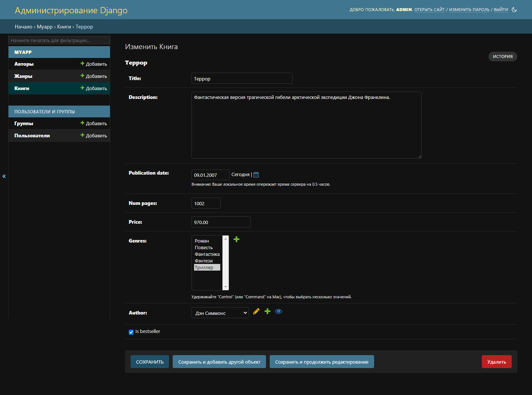This screenshot has width=532, height=395.
Task: Select Фантастика in Genres list
Action: [x=207, y=254]
